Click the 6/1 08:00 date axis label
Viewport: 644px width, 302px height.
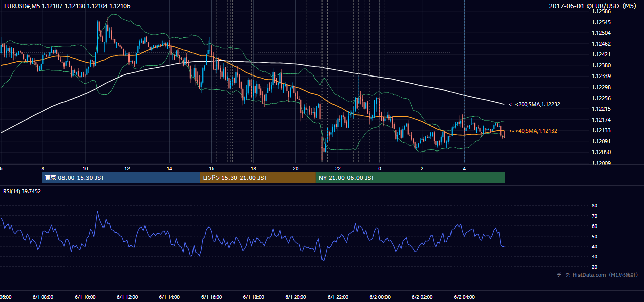click(x=43, y=297)
